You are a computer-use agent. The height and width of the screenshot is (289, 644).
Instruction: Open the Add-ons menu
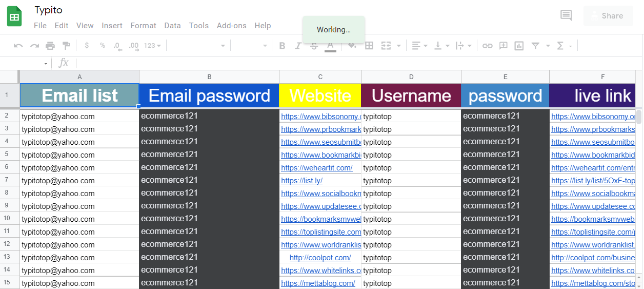coord(231,26)
